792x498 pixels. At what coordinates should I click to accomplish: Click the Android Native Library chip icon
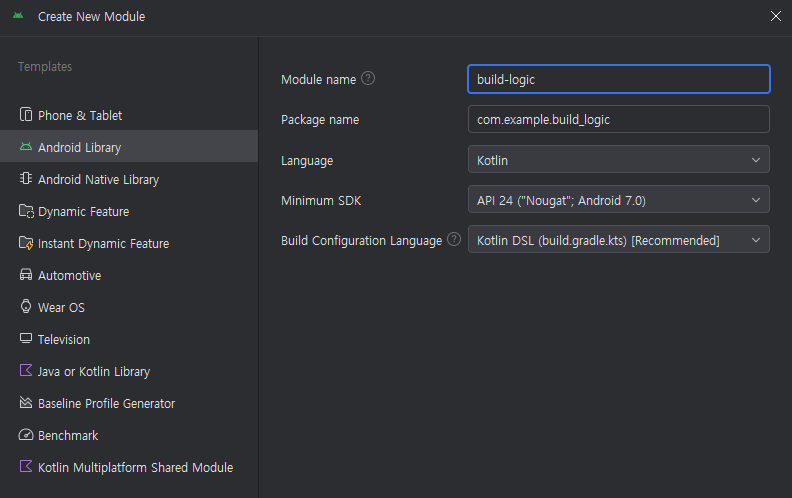click(x=26, y=178)
